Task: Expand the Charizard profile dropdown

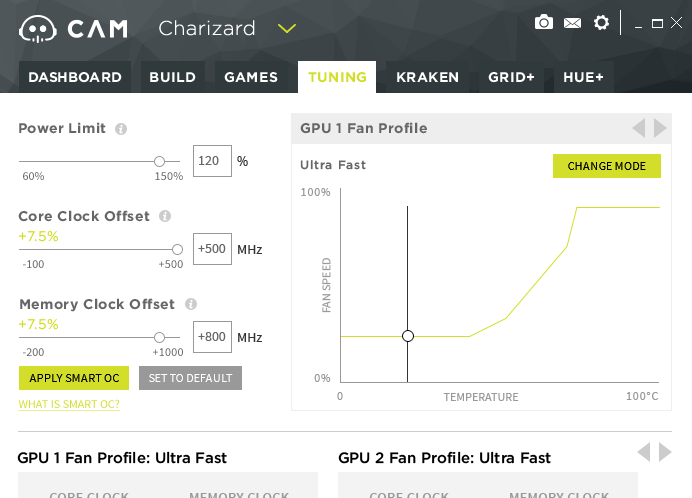Action: click(287, 28)
